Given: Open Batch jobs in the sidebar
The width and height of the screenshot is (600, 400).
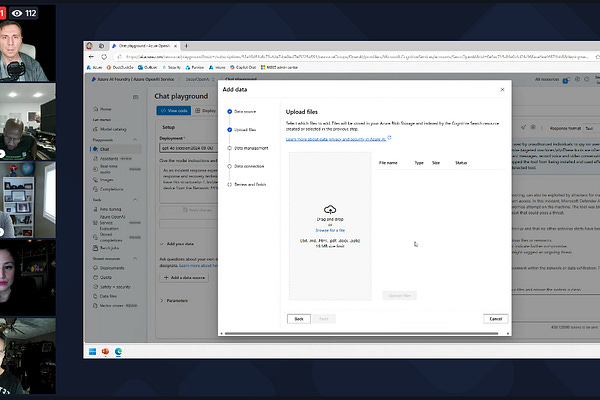Looking at the screenshot, I should [x=106, y=248].
